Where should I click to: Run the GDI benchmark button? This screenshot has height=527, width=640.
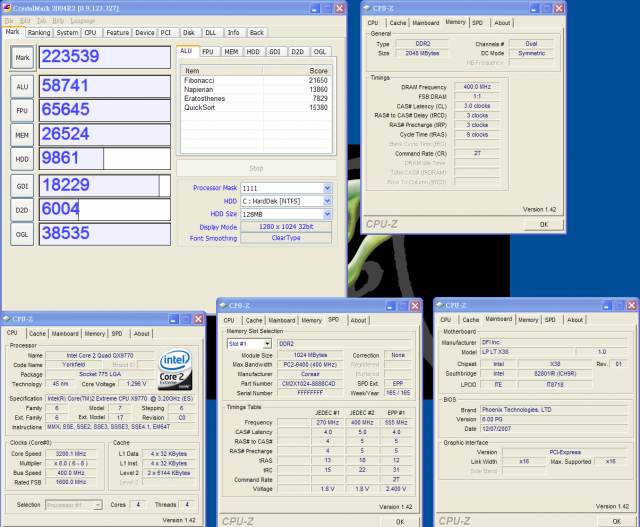[x=22, y=186]
